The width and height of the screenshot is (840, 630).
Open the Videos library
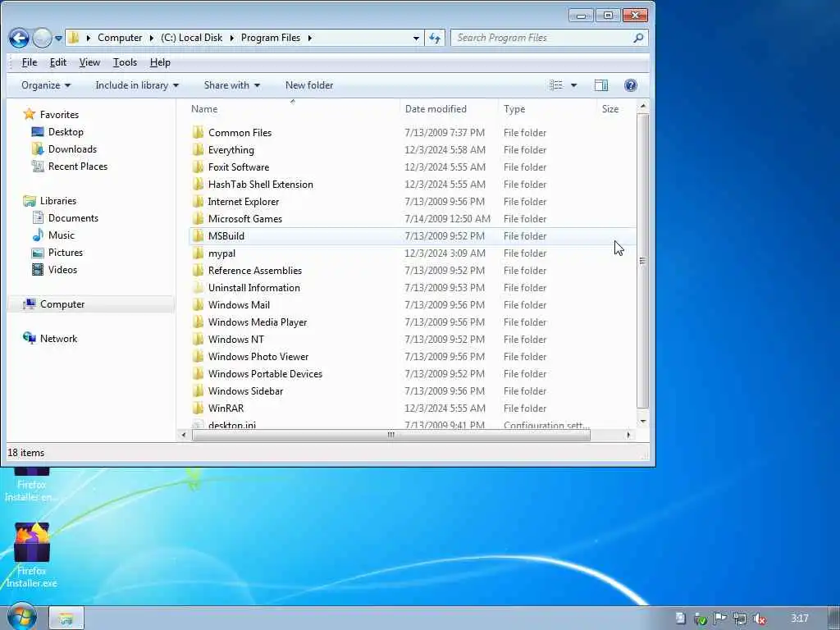coord(62,269)
